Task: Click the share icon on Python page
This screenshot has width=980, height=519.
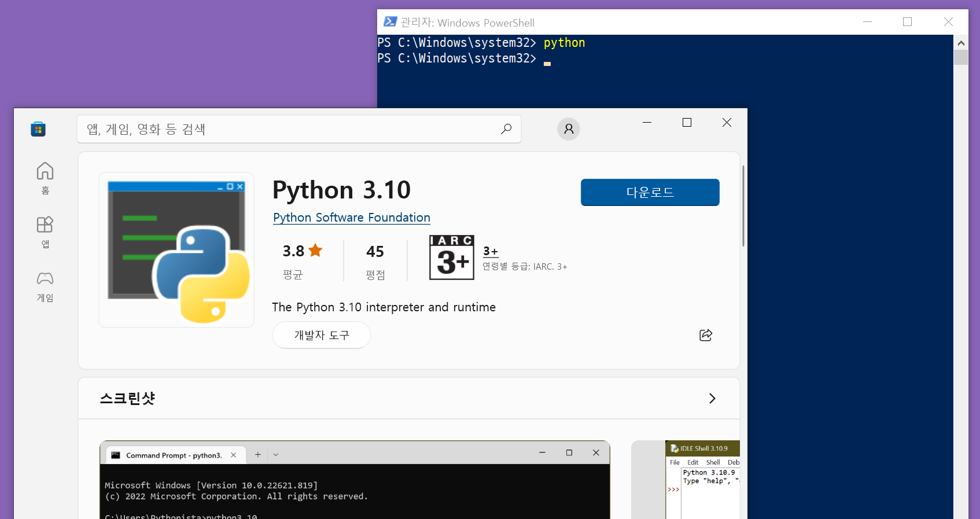Action: (706, 335)
